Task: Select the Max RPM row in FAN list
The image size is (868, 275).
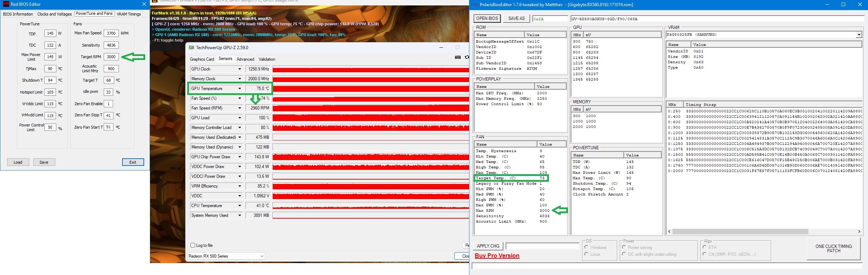Action: (520, 211)
